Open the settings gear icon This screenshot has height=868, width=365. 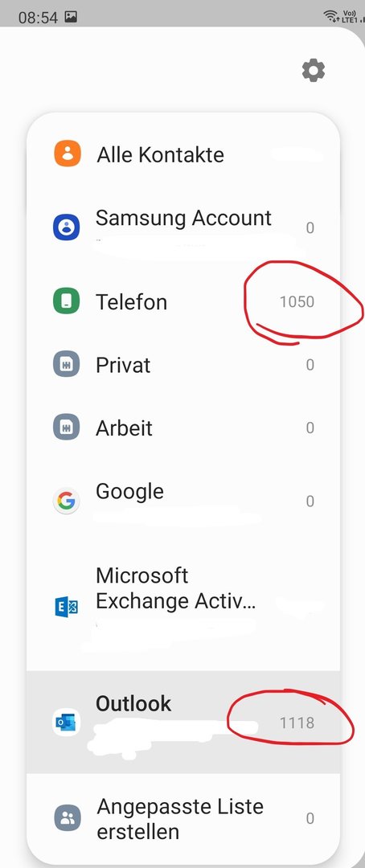(x=313, y=71)
